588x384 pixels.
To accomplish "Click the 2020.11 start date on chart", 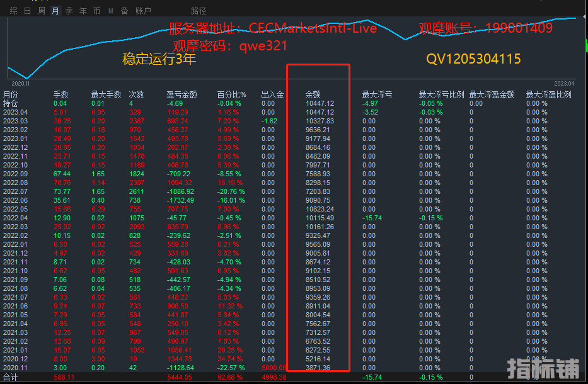I will 21,82.
